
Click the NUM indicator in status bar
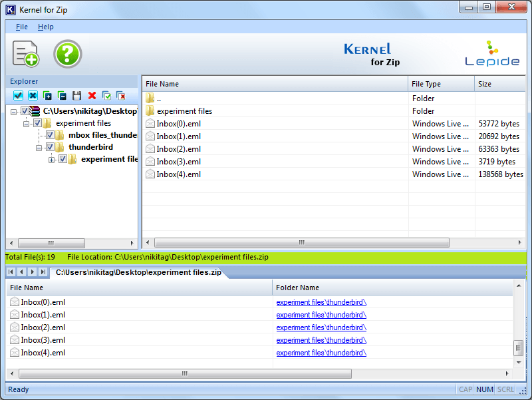point(485,389)
